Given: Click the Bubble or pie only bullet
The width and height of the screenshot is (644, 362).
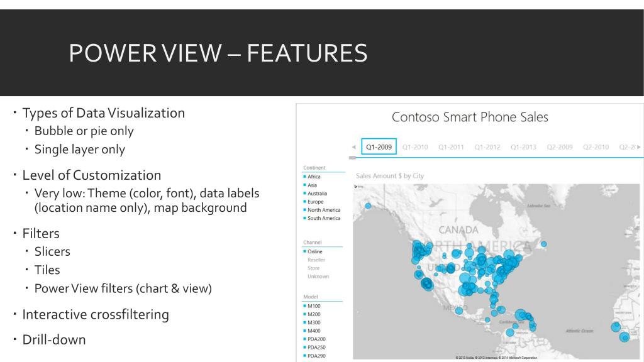Looking at the screenshot, I should [84, 131].
